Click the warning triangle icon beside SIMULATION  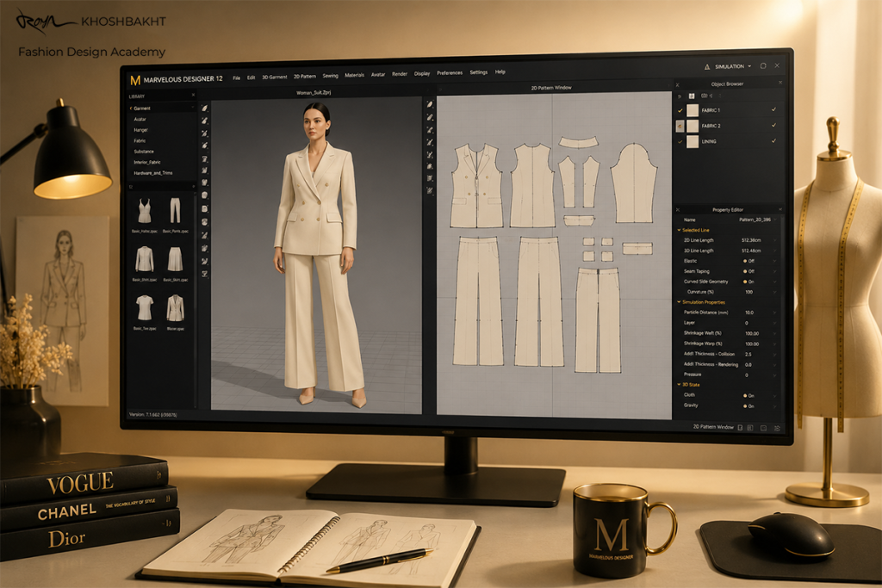(707, 67)
